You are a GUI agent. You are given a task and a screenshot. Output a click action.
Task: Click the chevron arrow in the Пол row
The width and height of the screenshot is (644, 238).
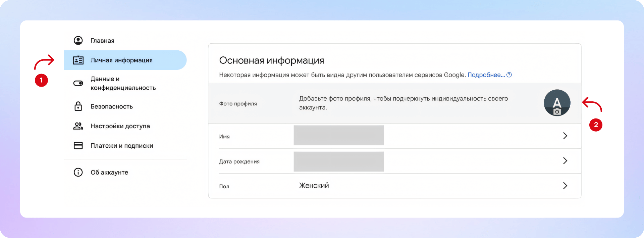(565, 186)
